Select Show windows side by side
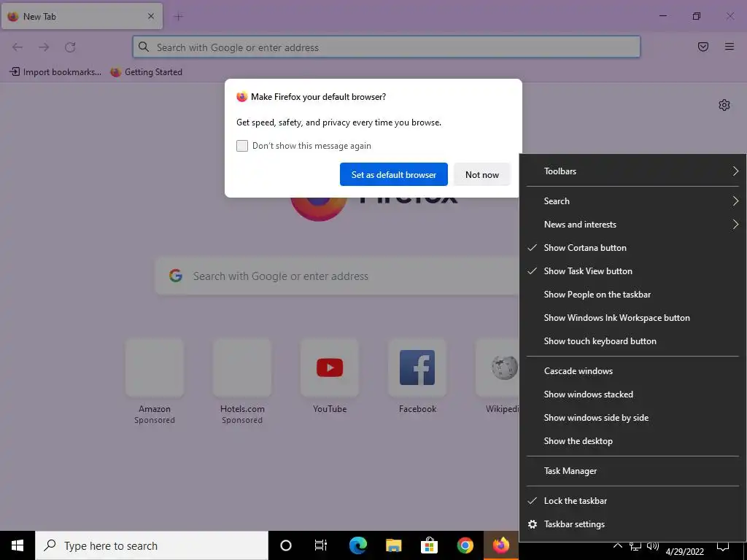Image resolution: width=747 pixels, height=560 pixels. click(x=632, y=418)
